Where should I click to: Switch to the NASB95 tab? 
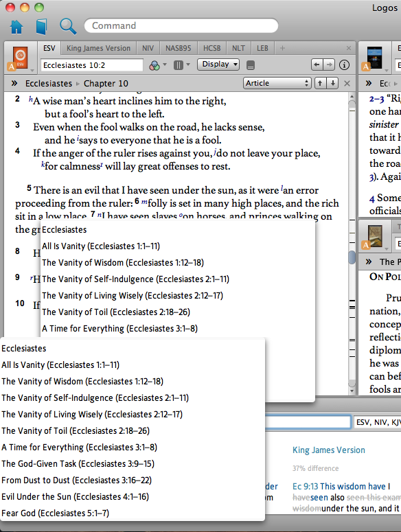click(x=179, y=48)
